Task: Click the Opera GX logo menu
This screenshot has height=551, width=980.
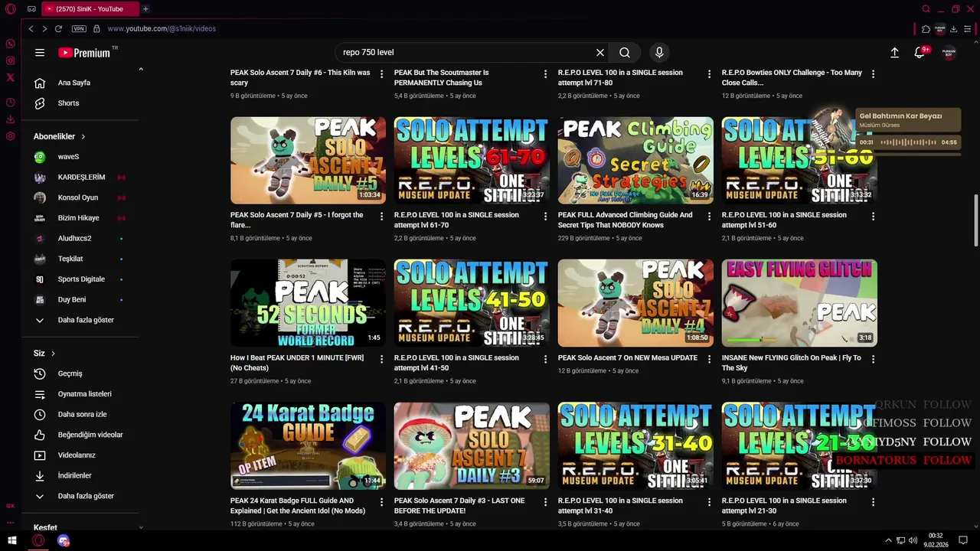Action: pyautogui.click(x=11, y=9)
